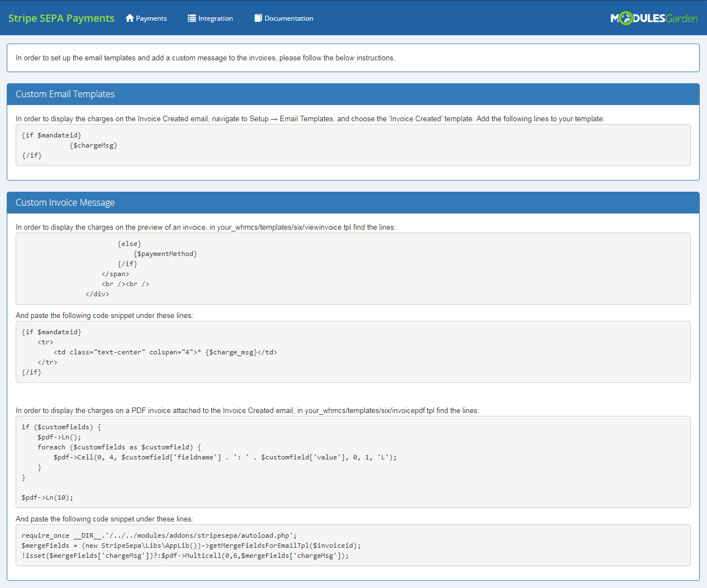Click the !isset($mergeFields['chargeMsg']) code line

pyautogui.click(x=185, y=556)
